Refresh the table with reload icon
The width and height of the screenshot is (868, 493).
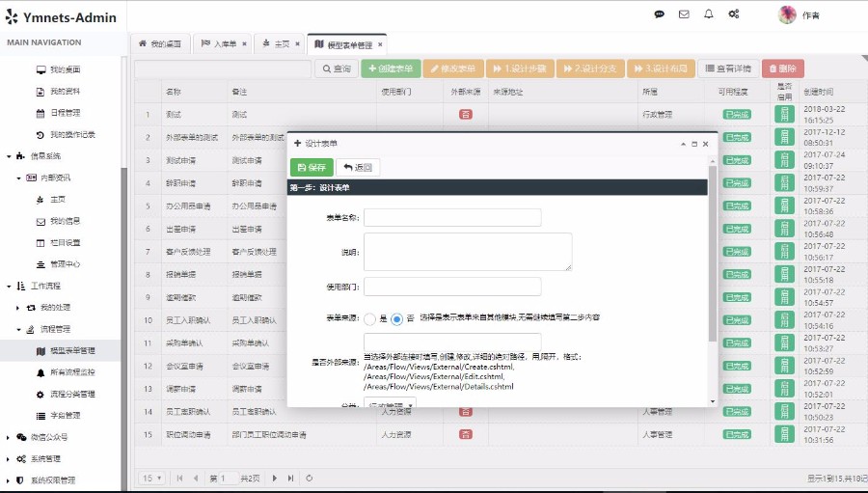pyautogui.click(x=309, y=478)
